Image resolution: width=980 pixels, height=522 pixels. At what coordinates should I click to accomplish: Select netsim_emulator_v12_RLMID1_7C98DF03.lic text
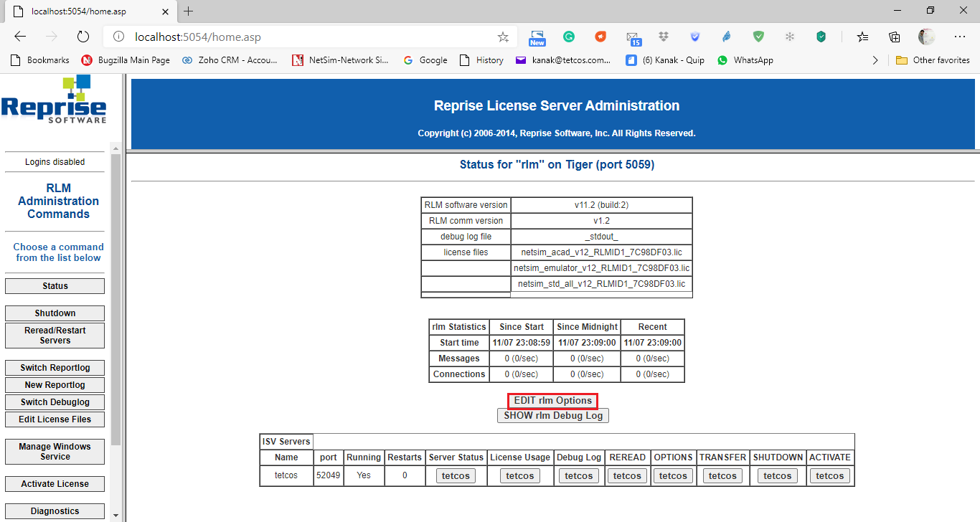click(601, 268)
